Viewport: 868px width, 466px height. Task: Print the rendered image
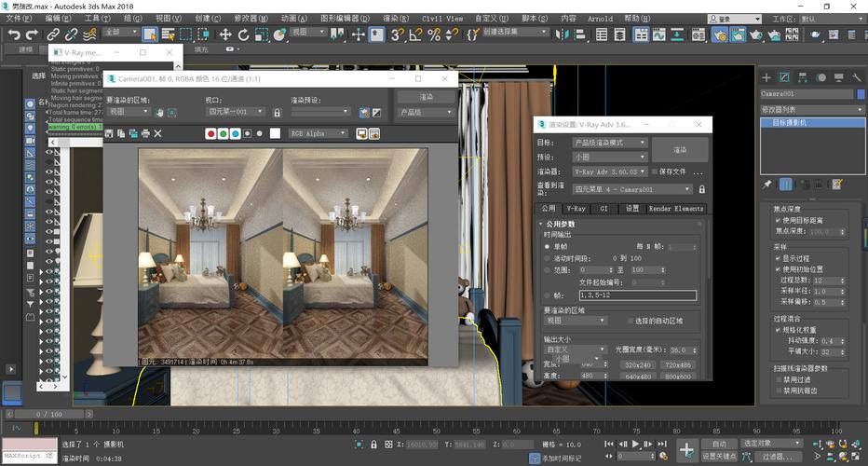[x=145, y=133]
